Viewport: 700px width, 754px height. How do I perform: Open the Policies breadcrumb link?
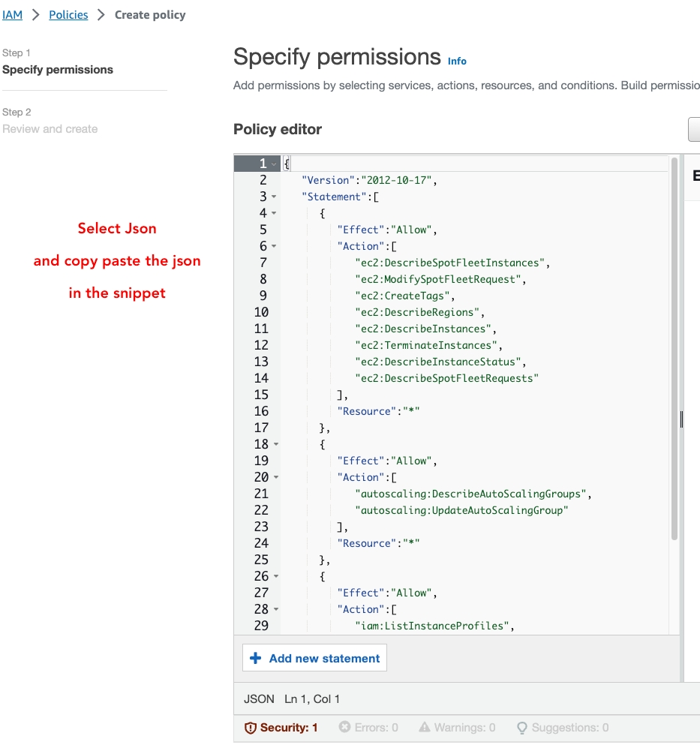tap(68, 15)
